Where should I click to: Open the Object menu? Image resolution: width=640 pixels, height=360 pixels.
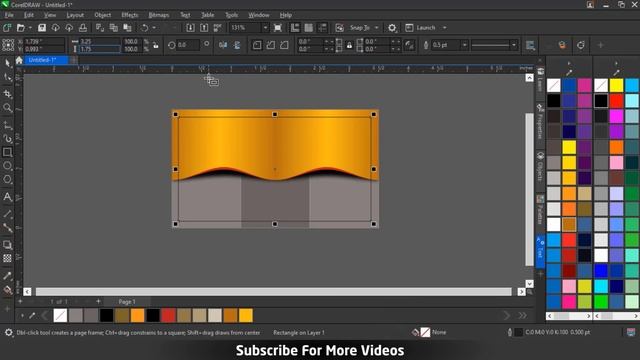pyautogui.click(x=102, y=15)
